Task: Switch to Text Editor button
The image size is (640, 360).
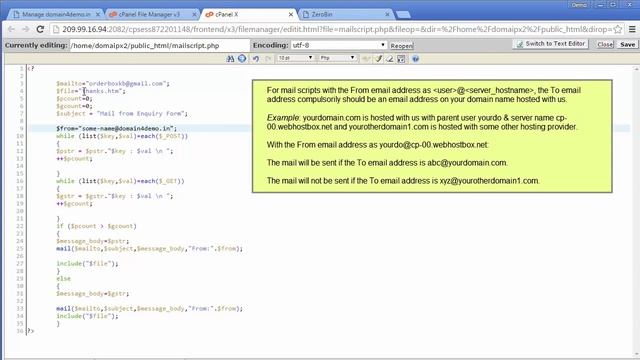Action: (x=550, y=44)
